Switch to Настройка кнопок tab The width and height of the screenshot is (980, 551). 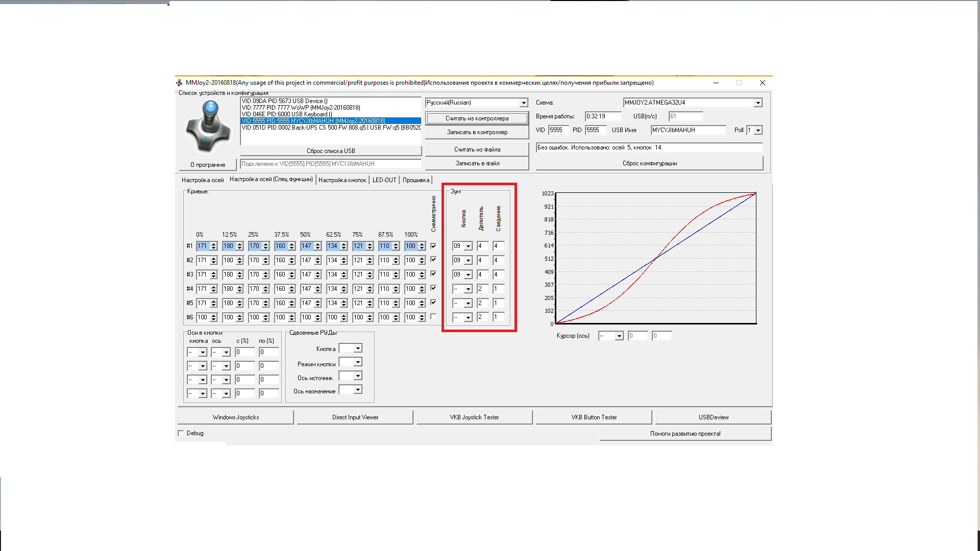click(342, 180)
